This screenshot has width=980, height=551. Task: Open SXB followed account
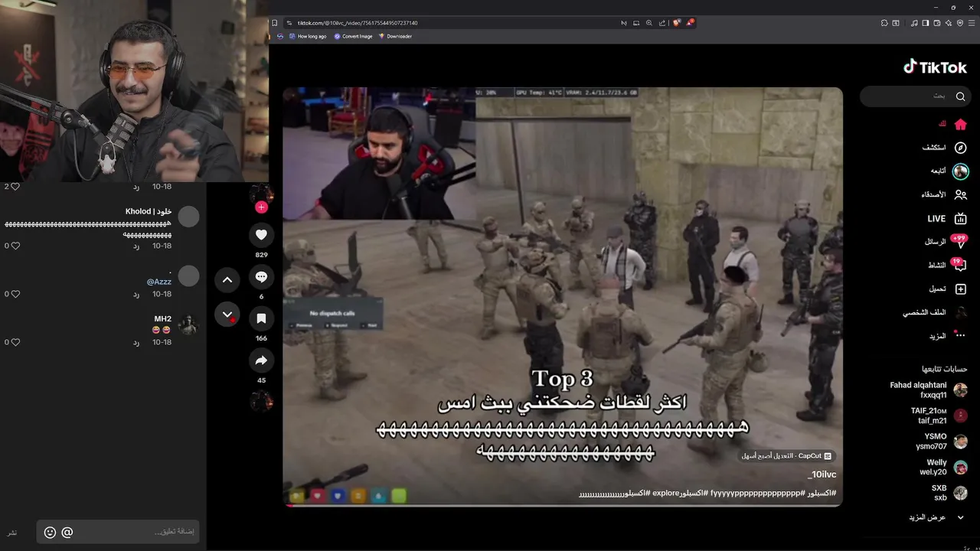click(x=949, y=493)
